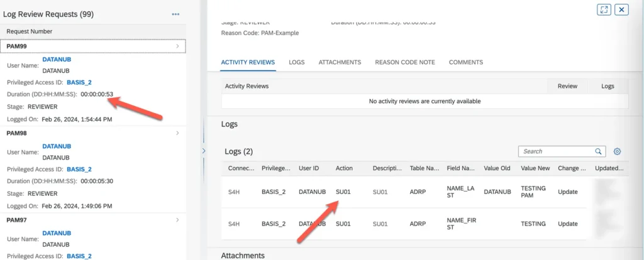644x260 pixels.
Task: Expand the PAM99 request chevron
Action: (177, 46)
